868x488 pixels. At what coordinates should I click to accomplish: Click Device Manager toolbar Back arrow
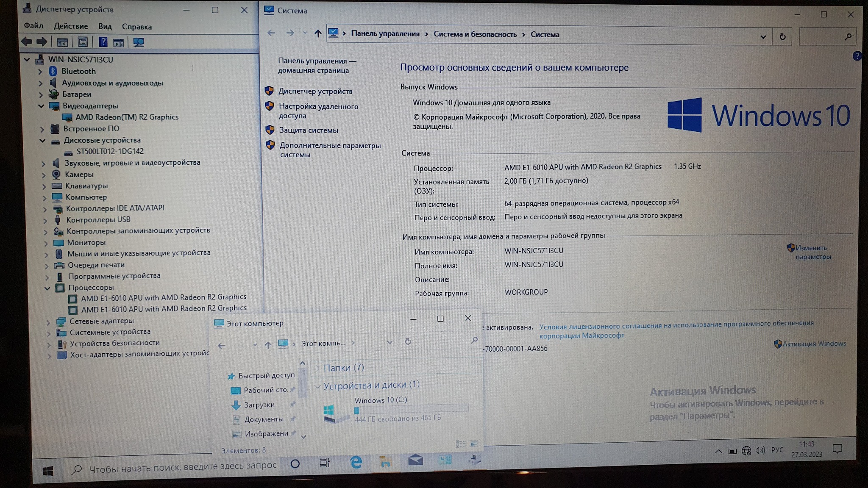coord(27,42)
